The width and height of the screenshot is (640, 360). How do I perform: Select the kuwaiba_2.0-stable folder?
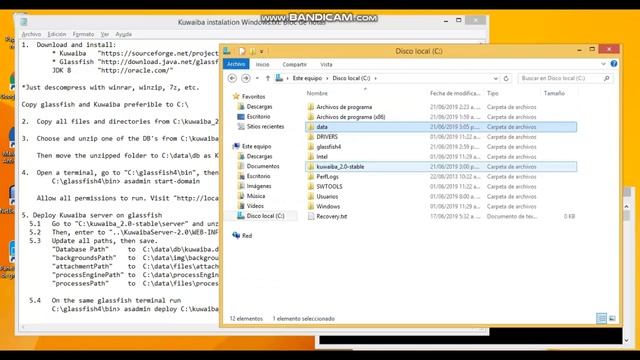(441, 167)
